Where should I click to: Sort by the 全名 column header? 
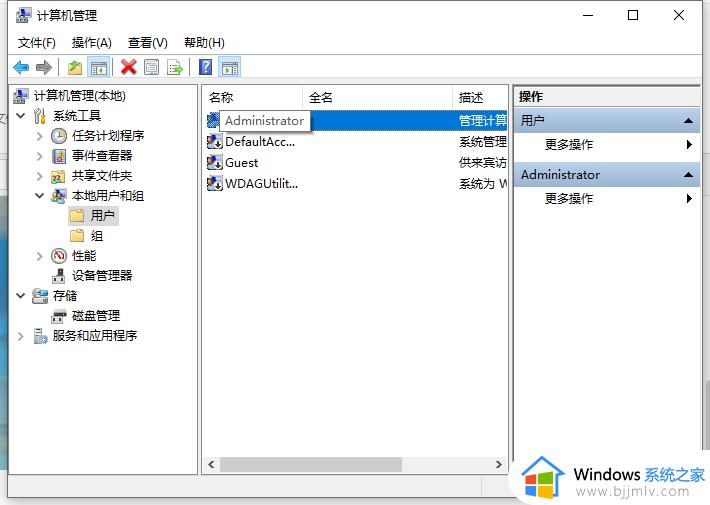377,97
